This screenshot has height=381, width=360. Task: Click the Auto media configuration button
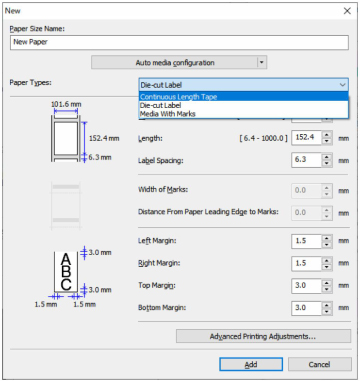[x=175, y=62]
